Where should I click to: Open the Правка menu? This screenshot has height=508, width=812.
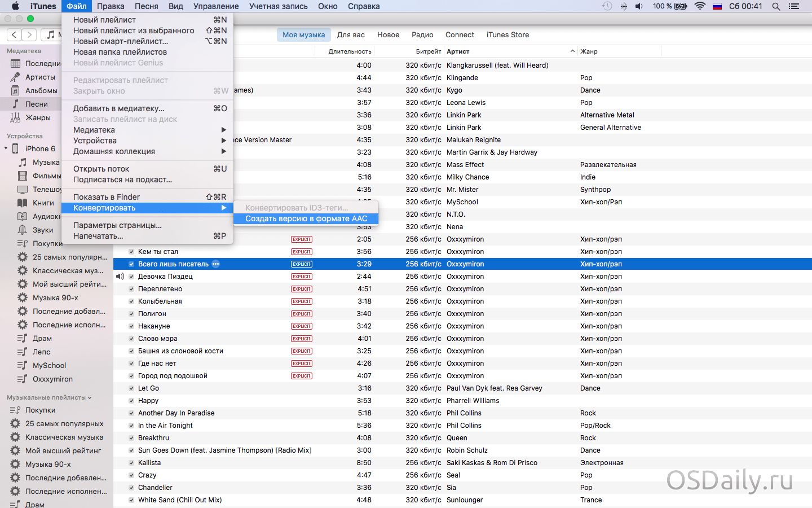point(111,6)
